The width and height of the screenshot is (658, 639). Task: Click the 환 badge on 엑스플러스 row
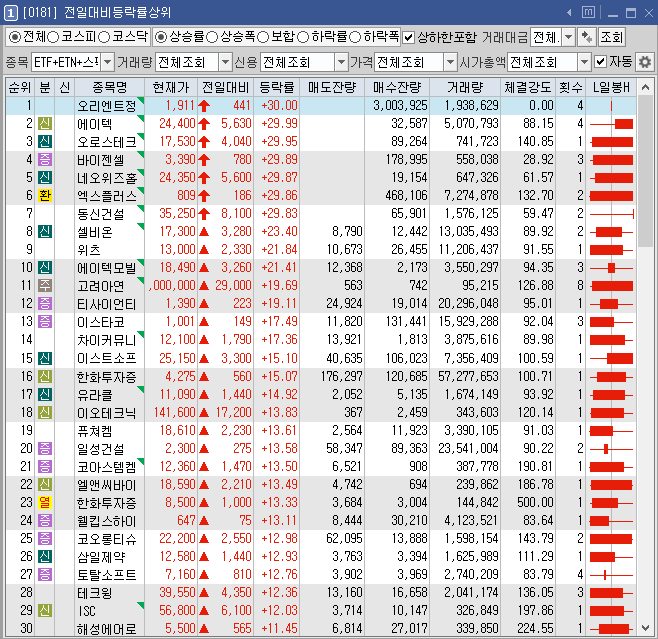(x=45, y=196)
